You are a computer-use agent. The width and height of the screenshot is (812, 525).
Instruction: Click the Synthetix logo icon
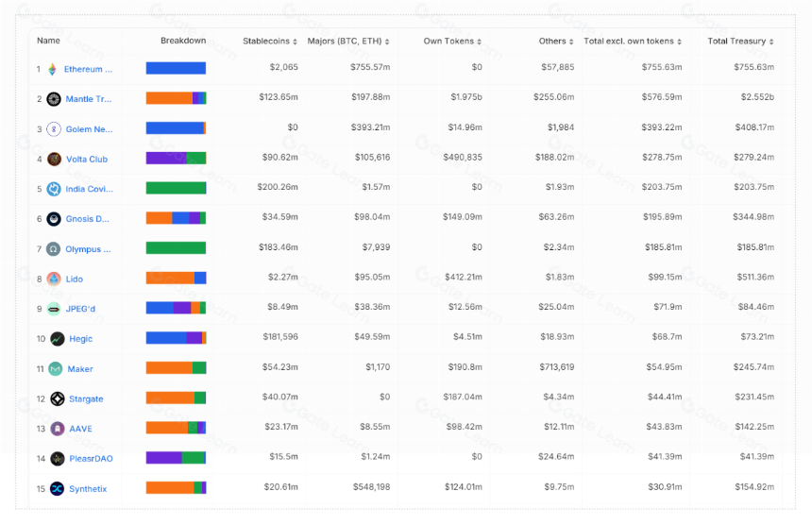57,489
